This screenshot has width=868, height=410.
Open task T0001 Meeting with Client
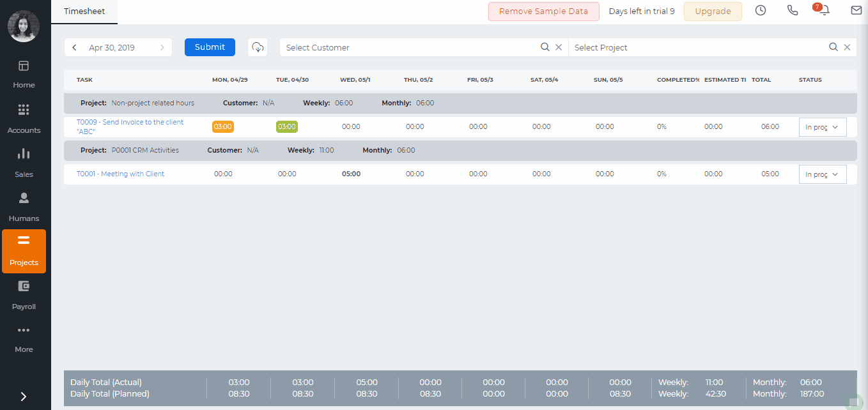point(121,174)
